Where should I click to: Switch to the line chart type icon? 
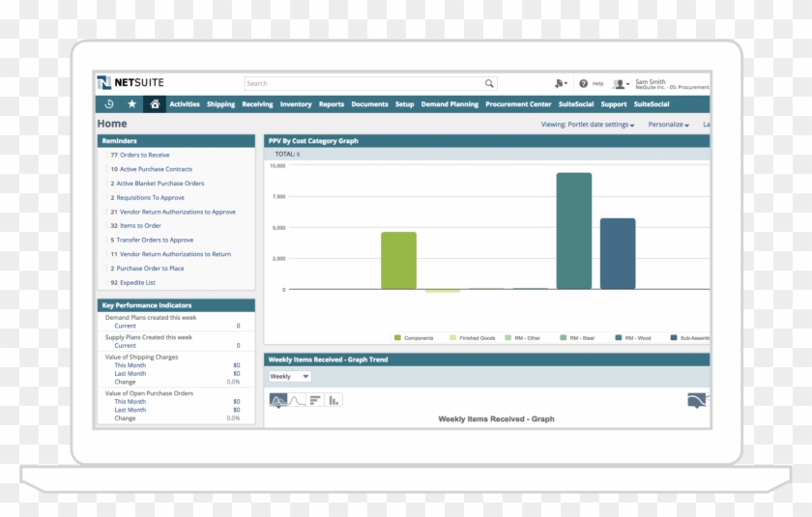click(297, 400)
